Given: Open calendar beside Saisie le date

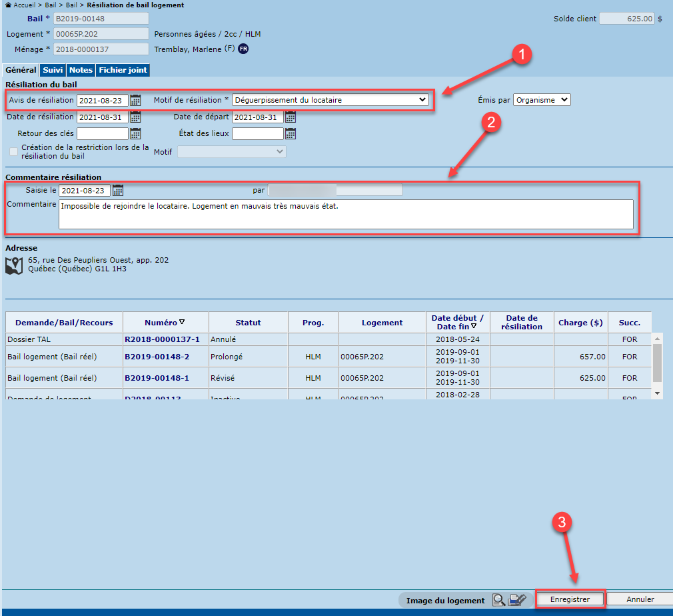Looking at the screenshot, I should [118, 191].
